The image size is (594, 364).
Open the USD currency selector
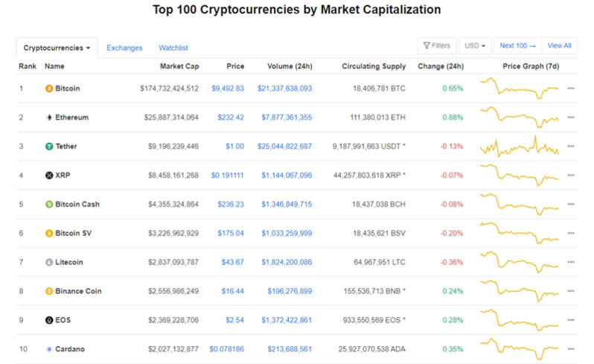coord(474,46)
